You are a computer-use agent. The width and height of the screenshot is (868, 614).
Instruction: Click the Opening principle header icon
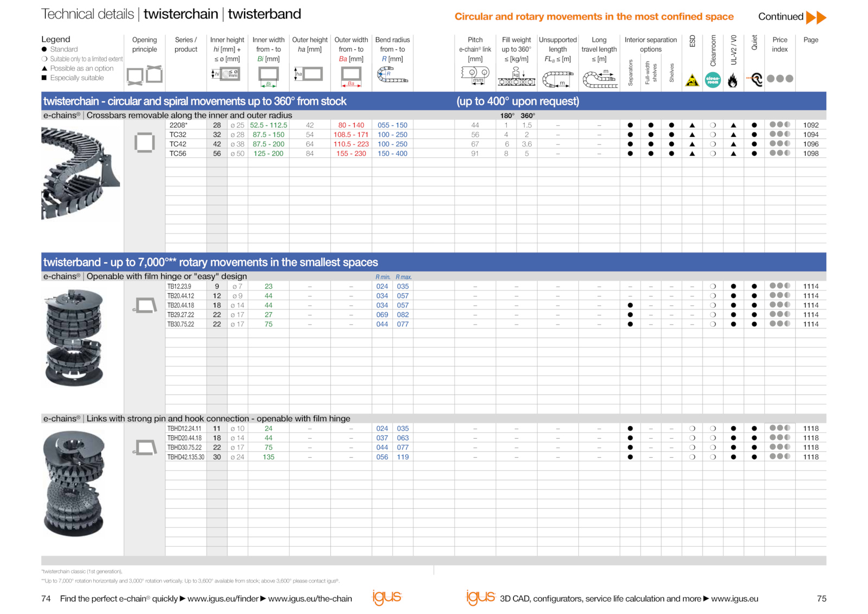click(145, 75)
